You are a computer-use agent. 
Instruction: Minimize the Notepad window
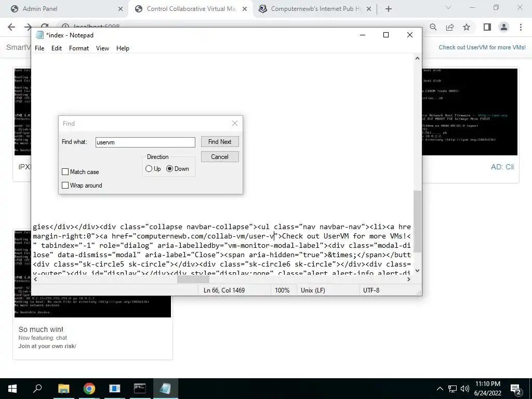(x=362, y=35)
